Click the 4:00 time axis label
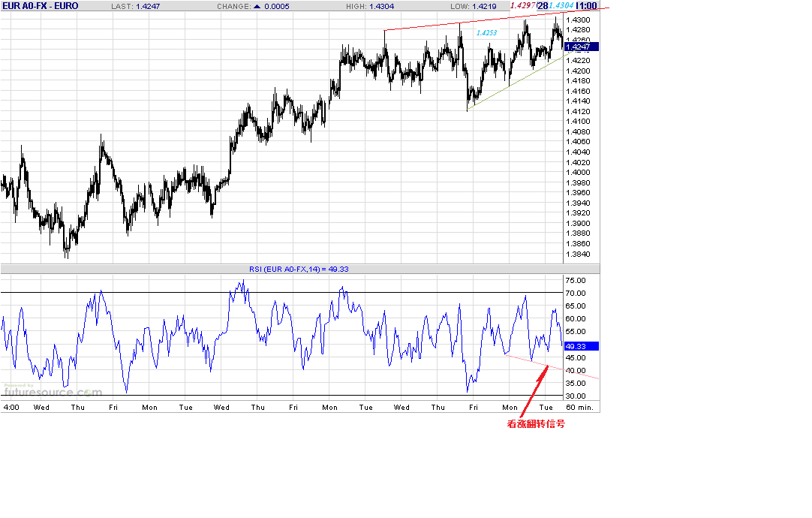The width and height of the screenshot is (812, 518). click(11, 407)
